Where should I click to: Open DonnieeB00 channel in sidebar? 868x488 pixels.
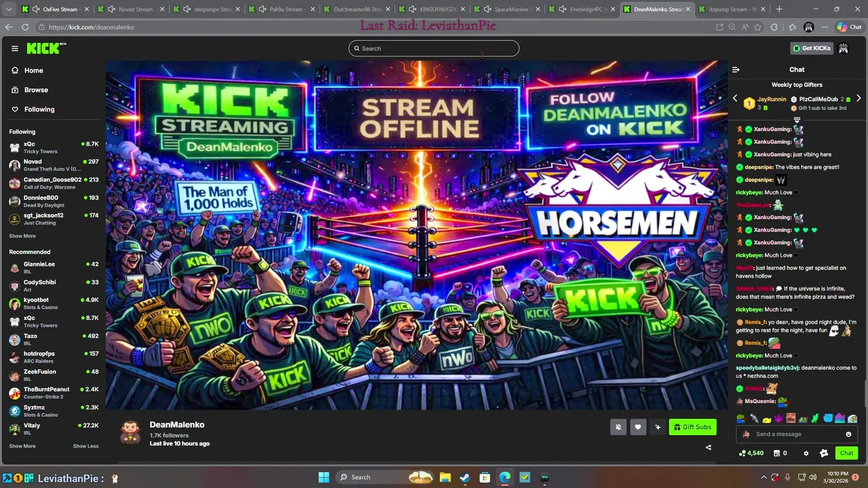tap(54, 201)
